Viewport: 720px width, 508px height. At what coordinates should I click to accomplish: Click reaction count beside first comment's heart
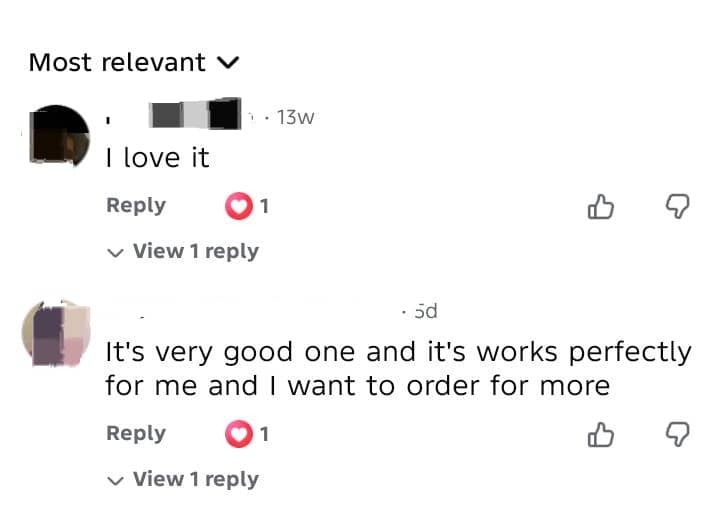264,207
